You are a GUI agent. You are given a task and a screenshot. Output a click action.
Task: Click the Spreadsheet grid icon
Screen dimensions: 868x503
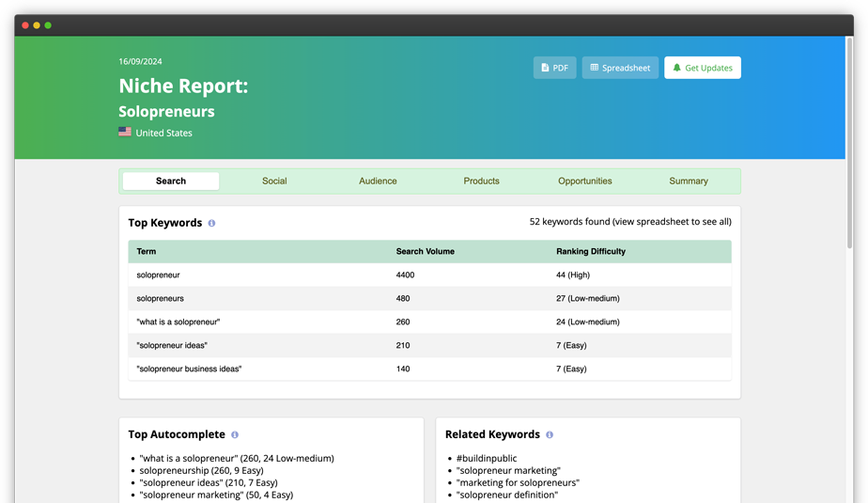pos(595,68)
